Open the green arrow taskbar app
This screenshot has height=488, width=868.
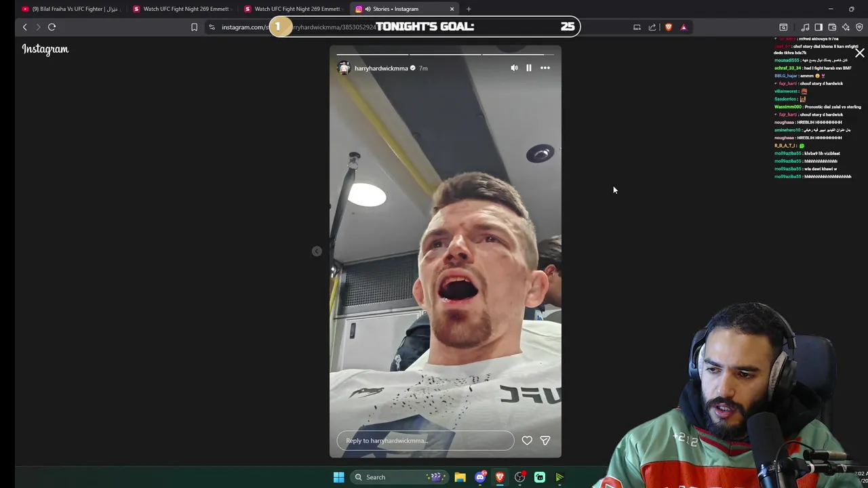pos(559,477)
